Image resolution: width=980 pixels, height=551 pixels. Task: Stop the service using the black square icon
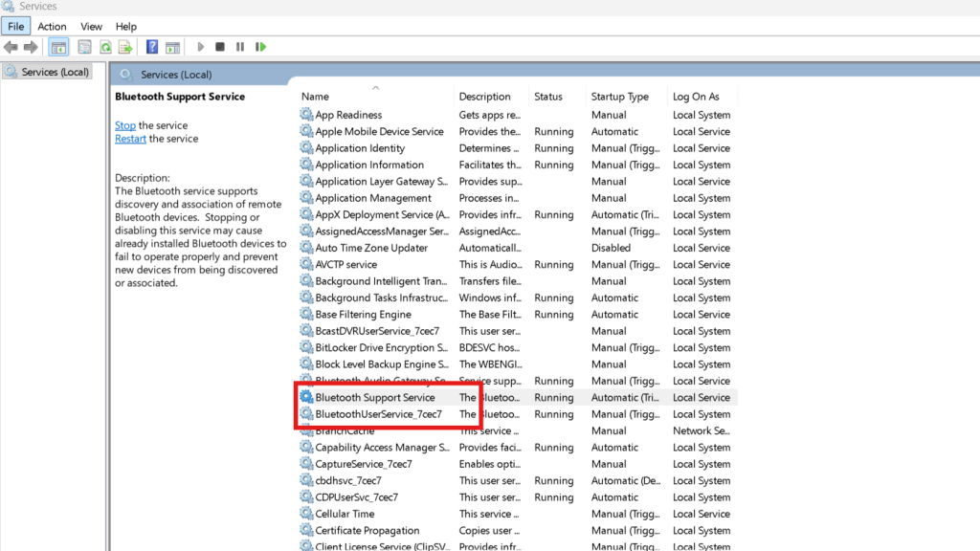[x=220, y=46]
